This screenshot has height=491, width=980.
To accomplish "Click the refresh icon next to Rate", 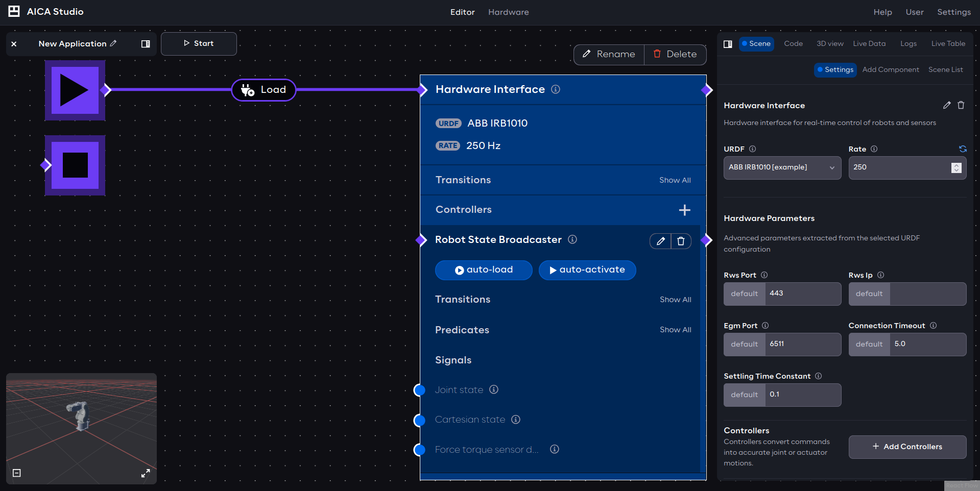I will coord(962,149).
